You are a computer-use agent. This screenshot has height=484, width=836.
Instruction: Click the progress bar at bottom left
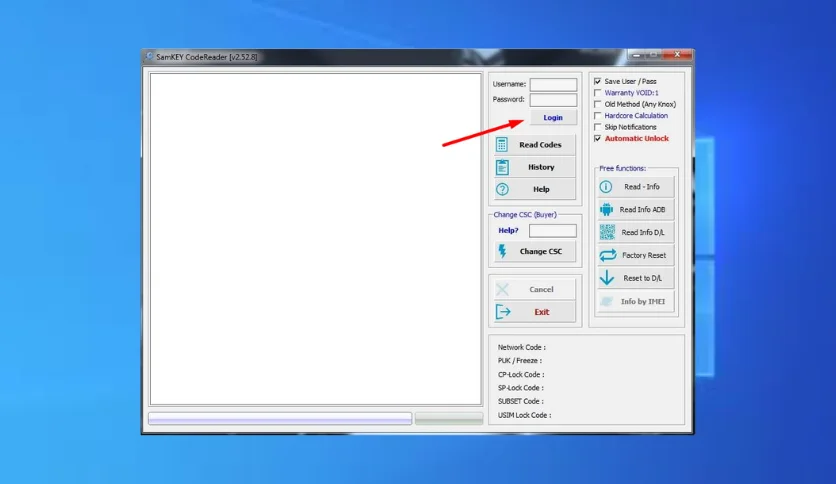(280, 418)
